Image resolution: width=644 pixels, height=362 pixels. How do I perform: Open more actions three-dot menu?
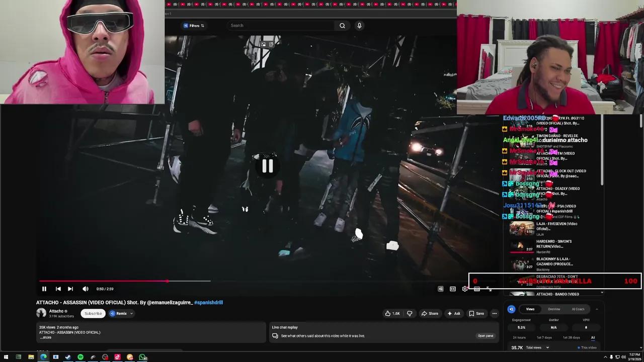click(x=495, y=313)
